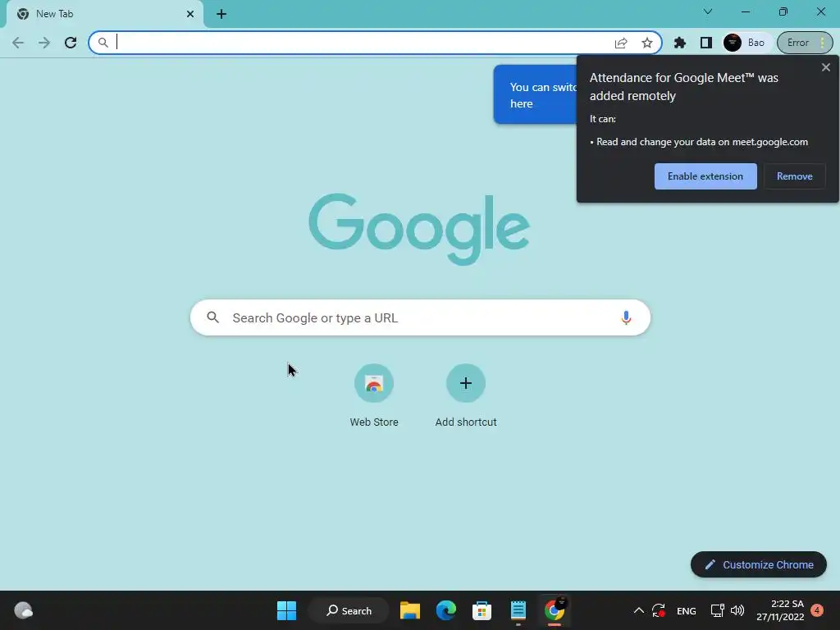This screenshot has height=630, width=840.
Task: Click the Back navigation arrow
Action: 18,43
